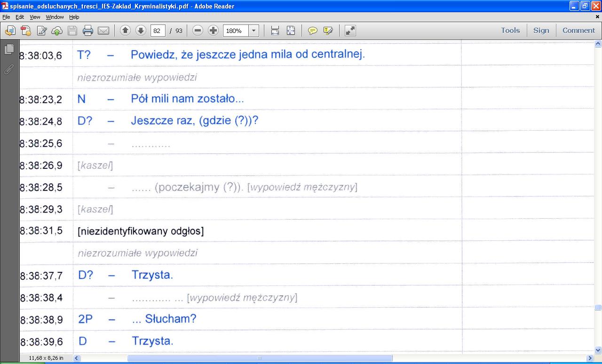
Task: Click the page number field showing 82
Action: (158, 31)
